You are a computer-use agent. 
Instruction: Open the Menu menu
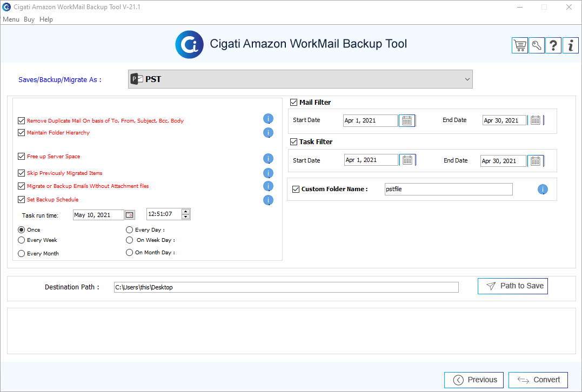(x=11, y=19)
